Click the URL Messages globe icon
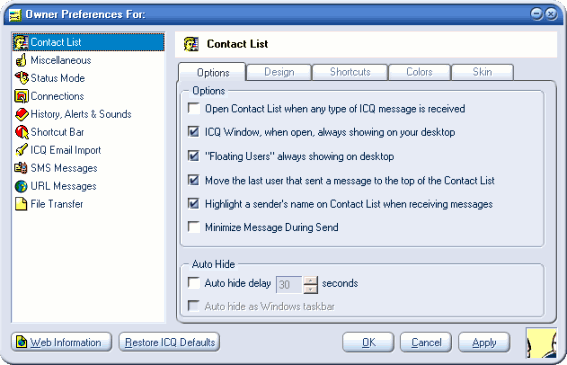The width and height of the screenshot is (567, 365). click(x=21, y=186)
